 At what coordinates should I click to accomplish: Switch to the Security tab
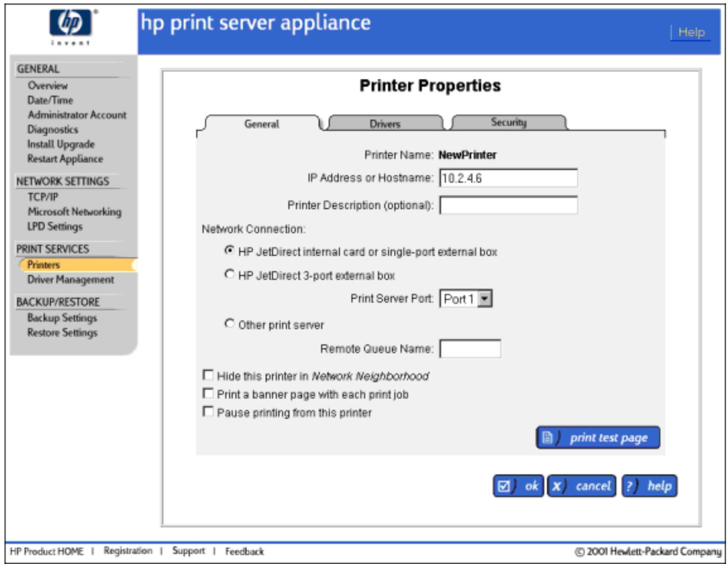point(508,122)
